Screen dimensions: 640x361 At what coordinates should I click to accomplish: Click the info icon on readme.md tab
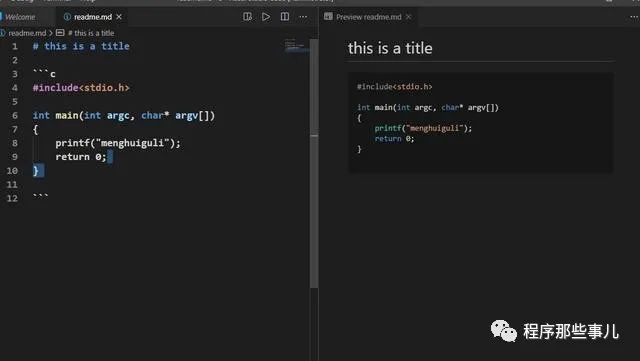click(67, 17)
